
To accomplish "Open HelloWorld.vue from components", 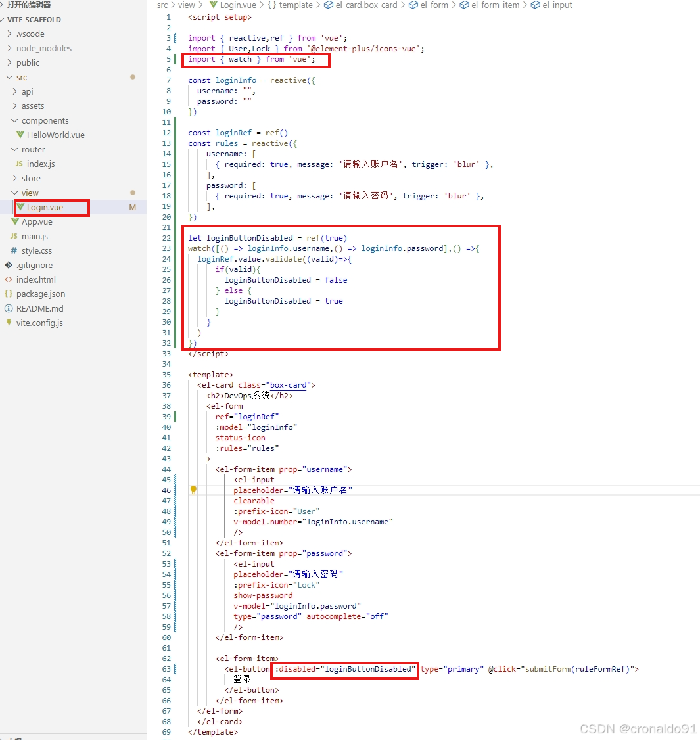I will (56, 135).
